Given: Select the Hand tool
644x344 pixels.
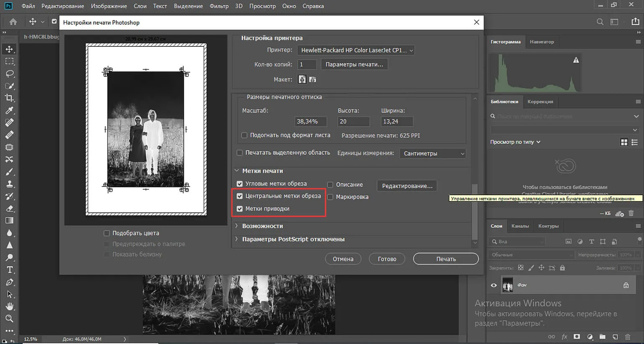Looking at the screenshot, I should (x=10, y=307).
